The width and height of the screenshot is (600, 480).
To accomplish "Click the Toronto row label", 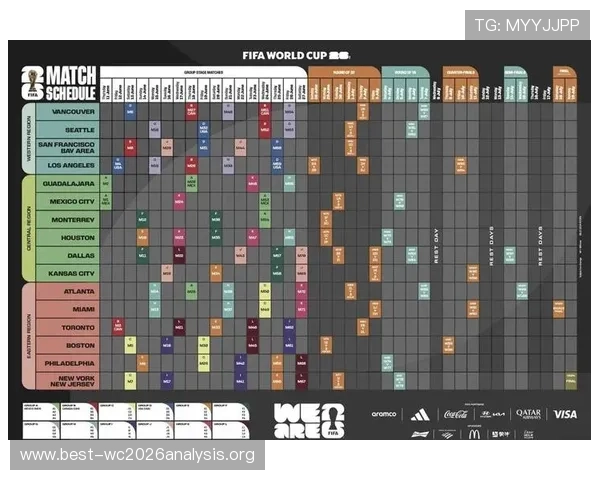I will [68, 327].
